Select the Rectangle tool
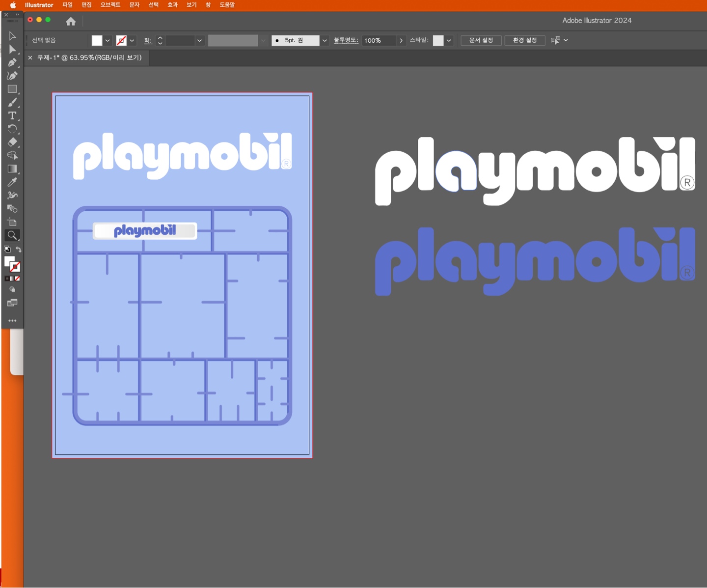707x588 pixels. click(x=12, y=89)
